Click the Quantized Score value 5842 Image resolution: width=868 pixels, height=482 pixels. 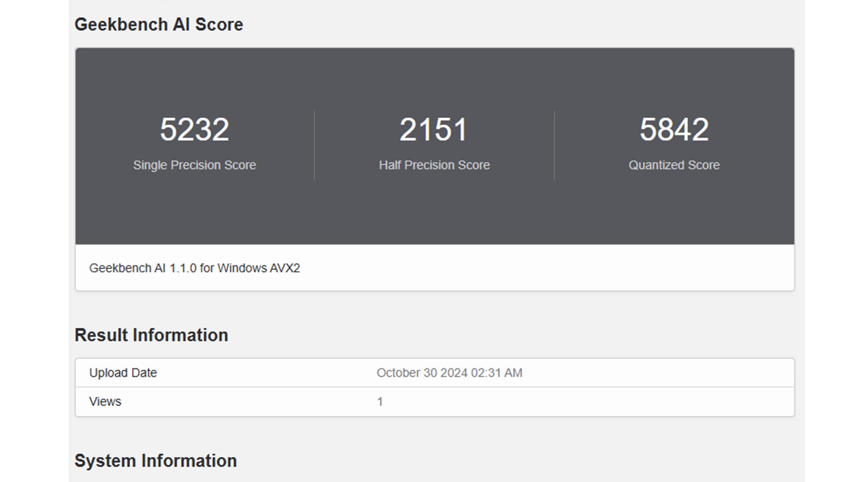(674, 129)
